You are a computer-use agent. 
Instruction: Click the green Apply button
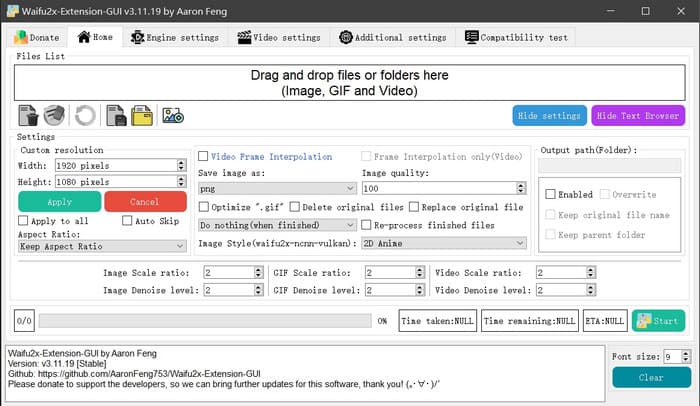point(60,202)
